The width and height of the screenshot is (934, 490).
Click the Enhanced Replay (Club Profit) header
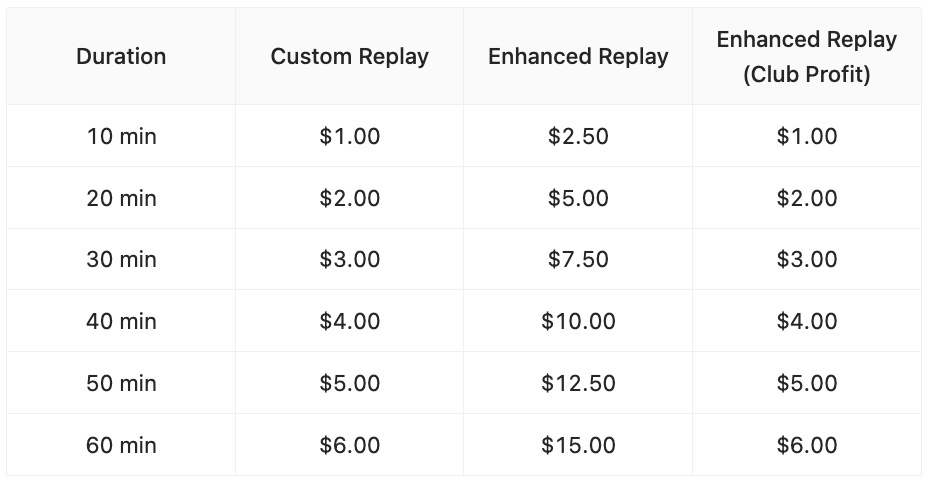806,56
